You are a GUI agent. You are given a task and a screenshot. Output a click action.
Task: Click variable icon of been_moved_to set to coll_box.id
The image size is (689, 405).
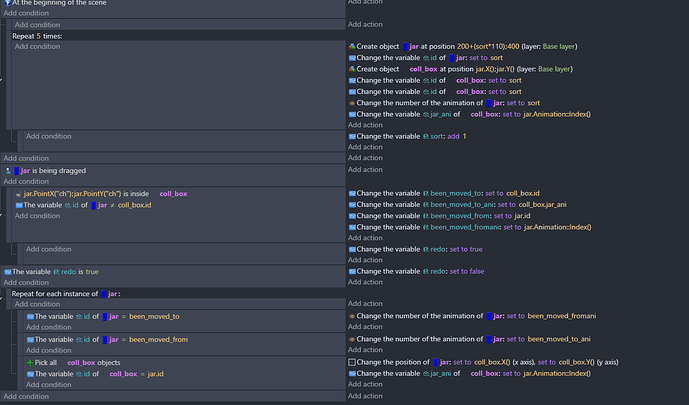point(352,194)
